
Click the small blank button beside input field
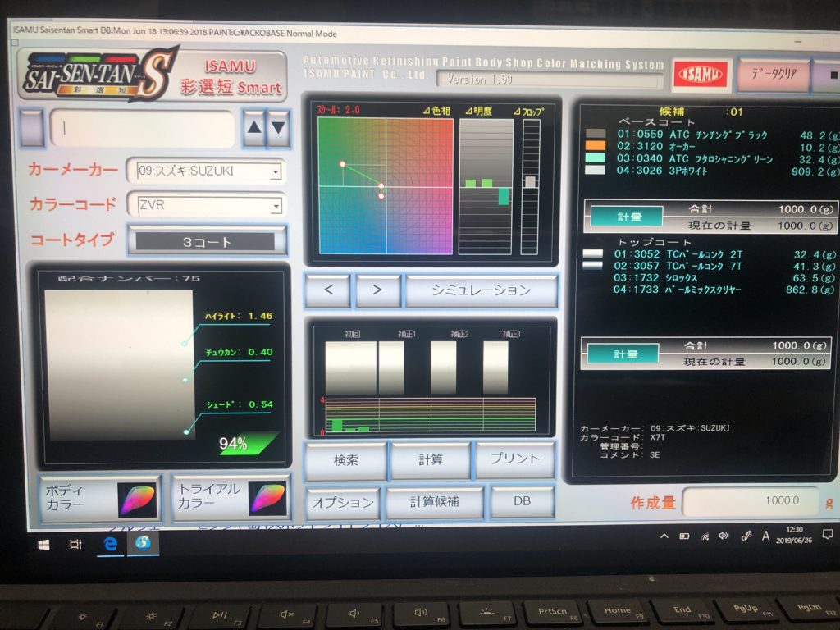pos(31,127)
